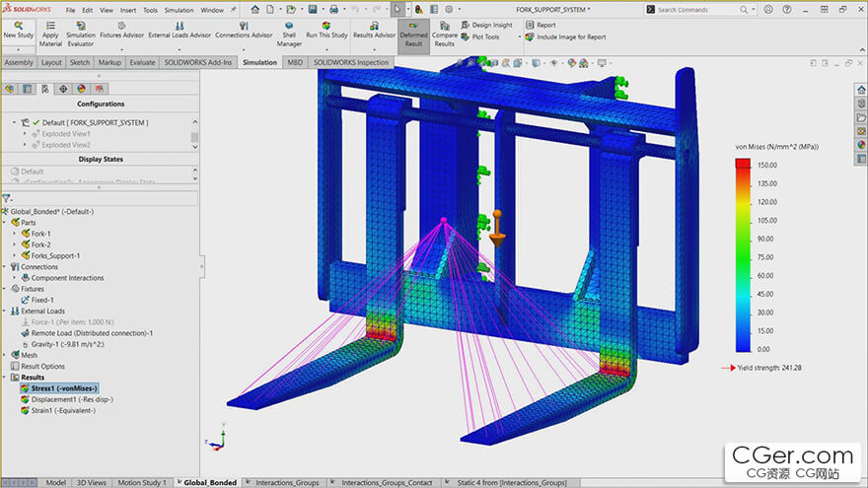
Task: Open Results Advisor
Action: pos(374,31)
